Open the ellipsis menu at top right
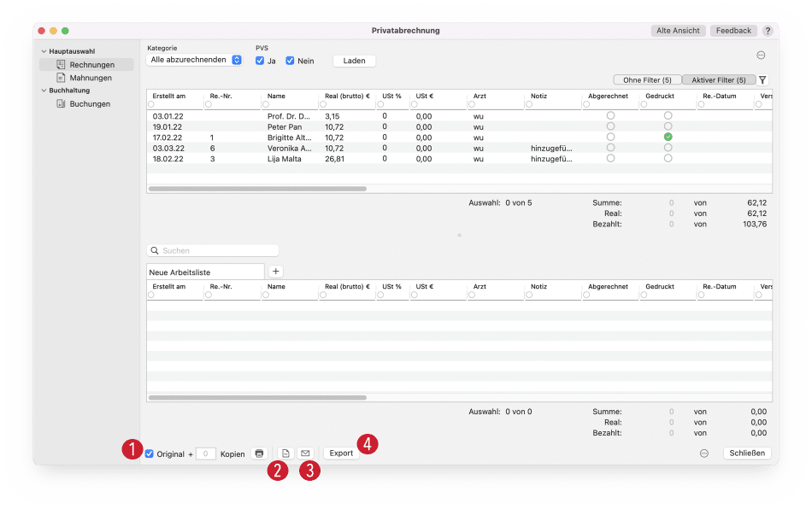Viewport: 812px width, 509px height. (761, 56)
